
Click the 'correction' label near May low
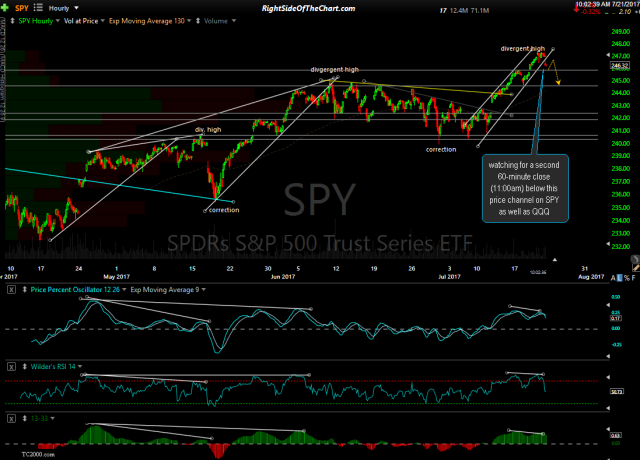[x=224, y=210]
